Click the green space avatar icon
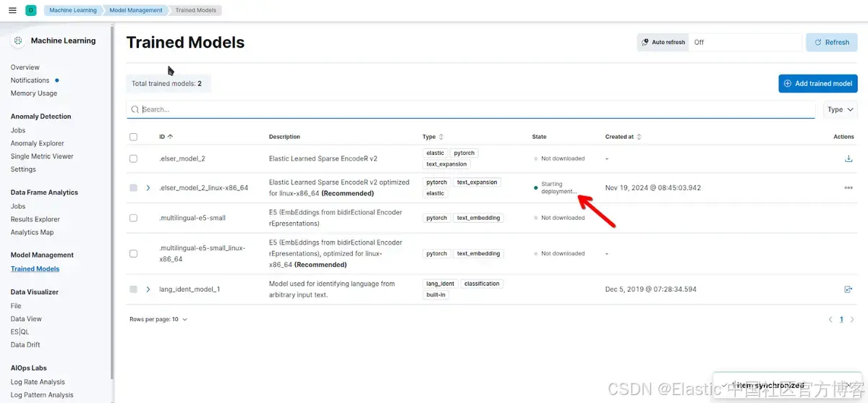The height and width of the screenshot is (403, 868). 31,10
